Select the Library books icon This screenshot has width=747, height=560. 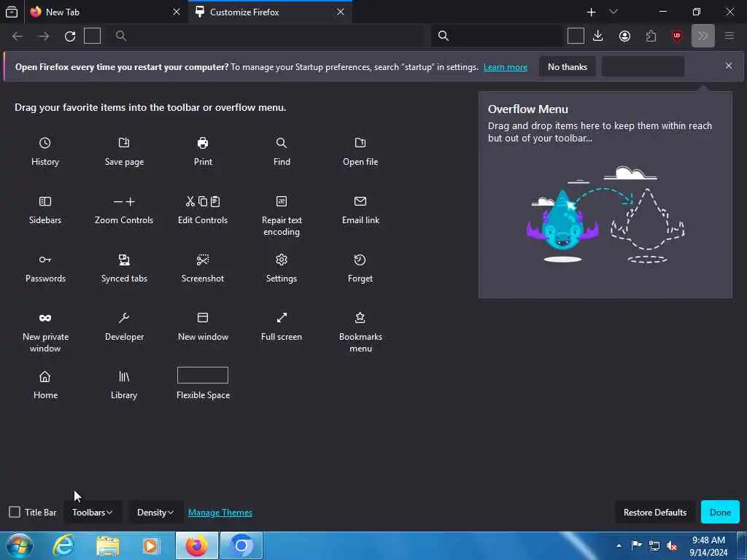point(124,377)
